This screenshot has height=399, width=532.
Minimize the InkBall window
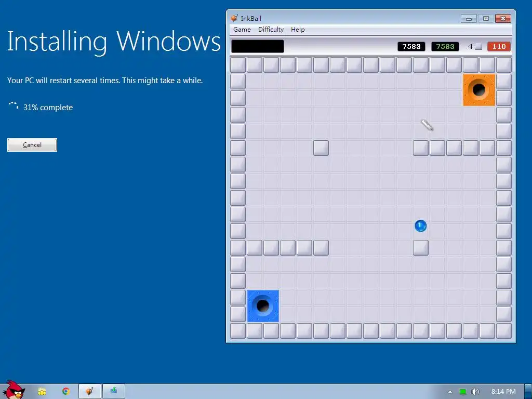pos(469,18)
